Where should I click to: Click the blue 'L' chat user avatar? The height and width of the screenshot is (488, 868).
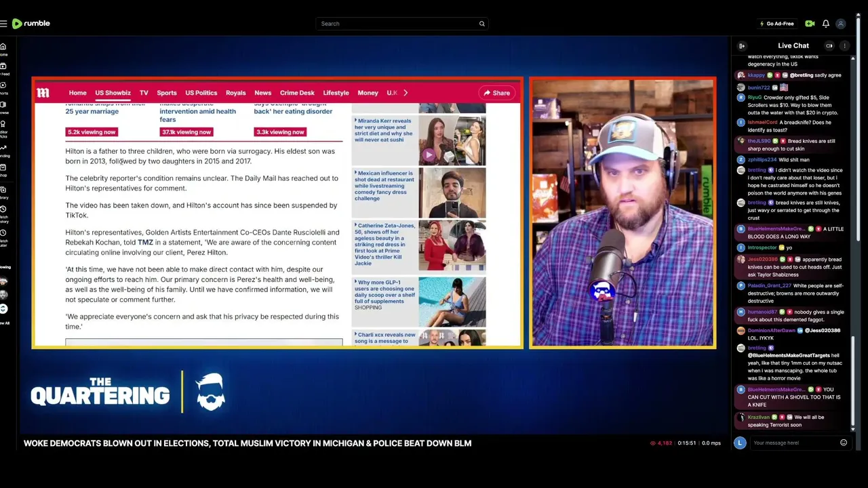740,443
